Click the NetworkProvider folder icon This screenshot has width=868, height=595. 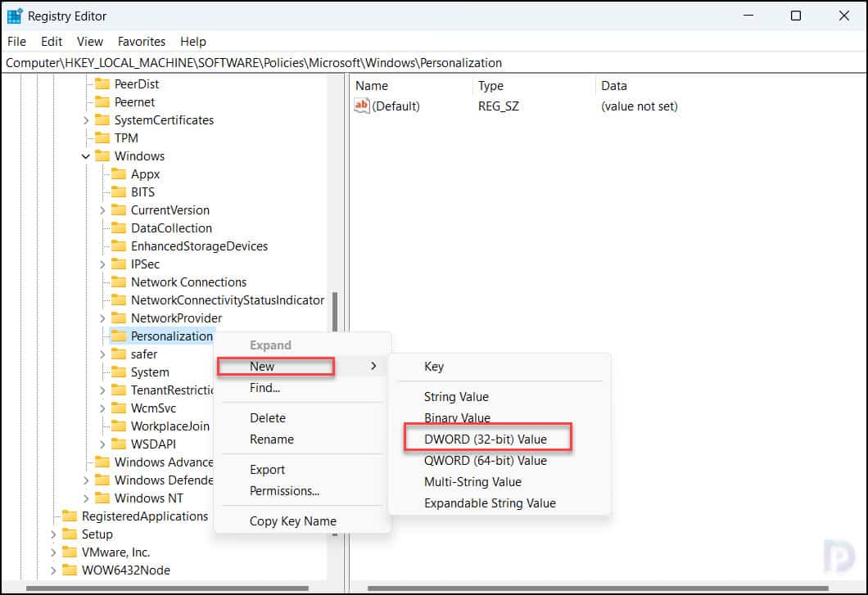[119, 318]
